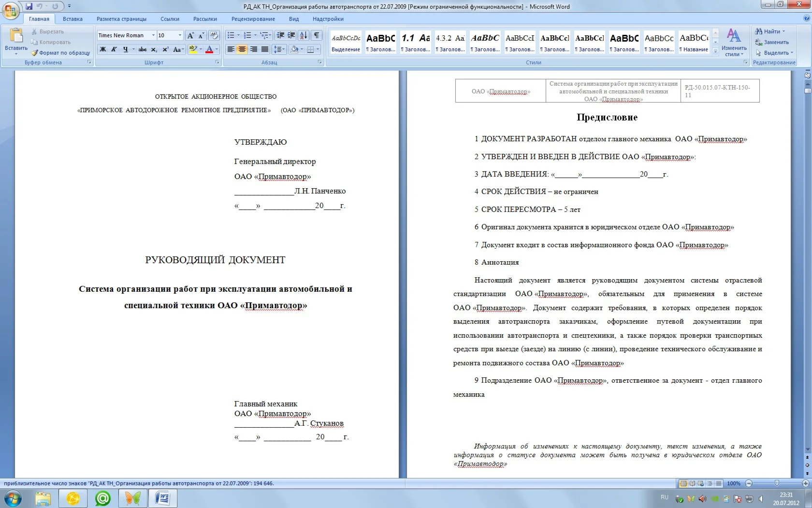812x508 pixels.
Task: Click the Заменить replace button
Action: click(x=772, y=42)
